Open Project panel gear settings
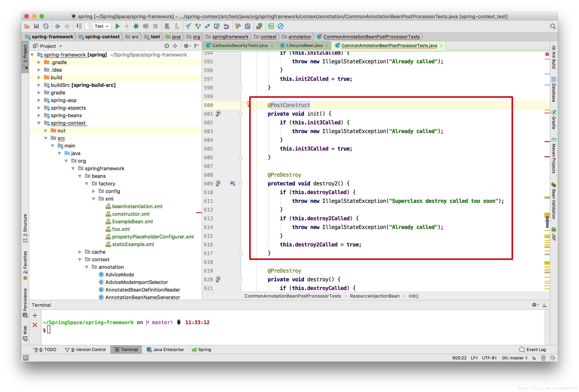This screenshot has height=392, width=579. (187, 46)
